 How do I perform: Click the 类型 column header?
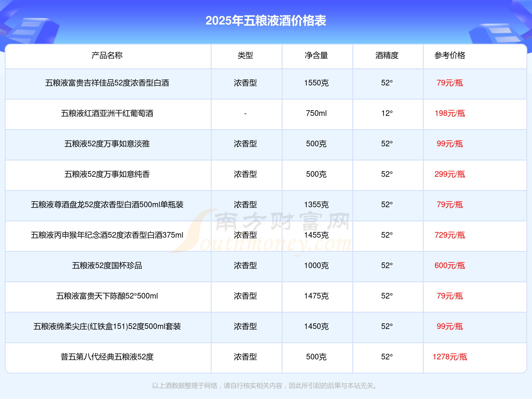[x=245, y=55]
